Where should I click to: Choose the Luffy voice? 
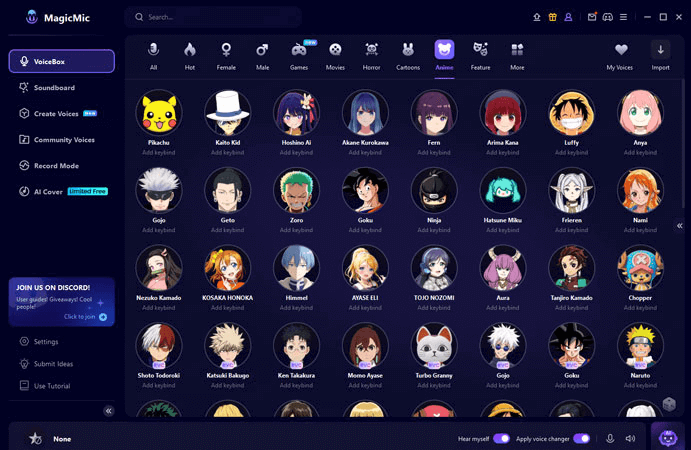[x=571, y=113]
